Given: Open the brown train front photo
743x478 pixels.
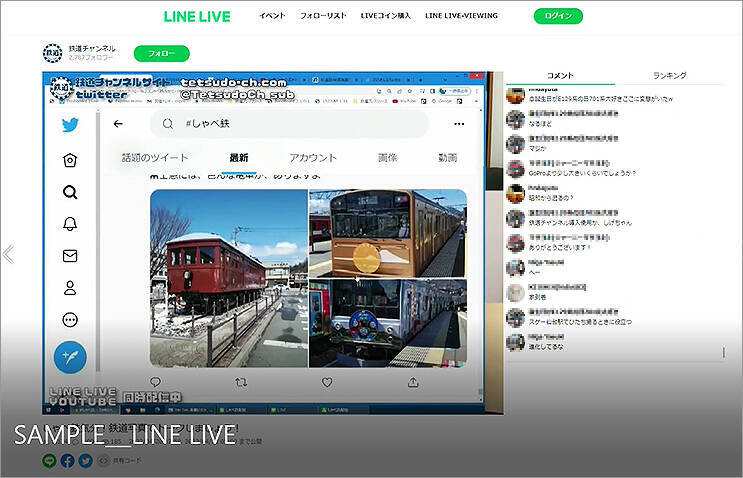Looking at the screenshot, I should tap(388, 233).
